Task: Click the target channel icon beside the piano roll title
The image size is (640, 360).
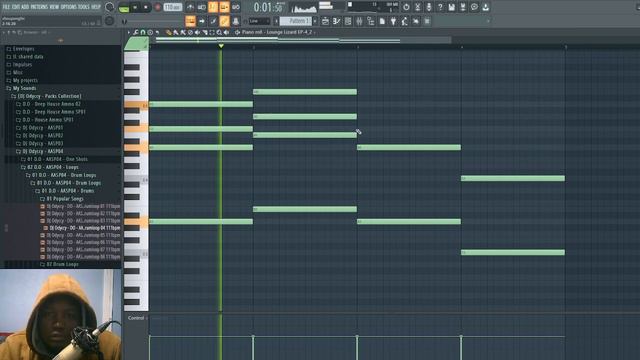Action: point(237,32)
